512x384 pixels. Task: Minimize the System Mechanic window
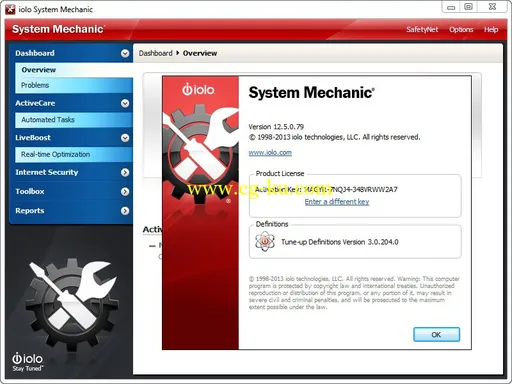[x=451, y=7]
